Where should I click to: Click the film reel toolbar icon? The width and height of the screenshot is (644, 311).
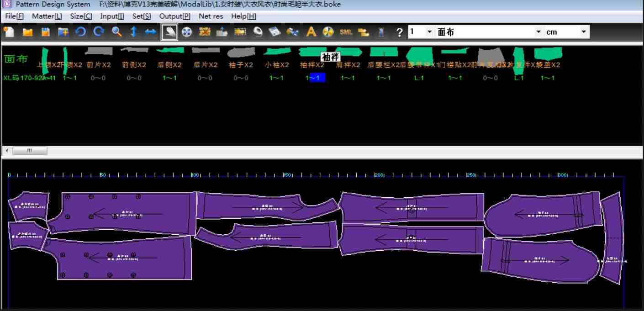(187, 32)
